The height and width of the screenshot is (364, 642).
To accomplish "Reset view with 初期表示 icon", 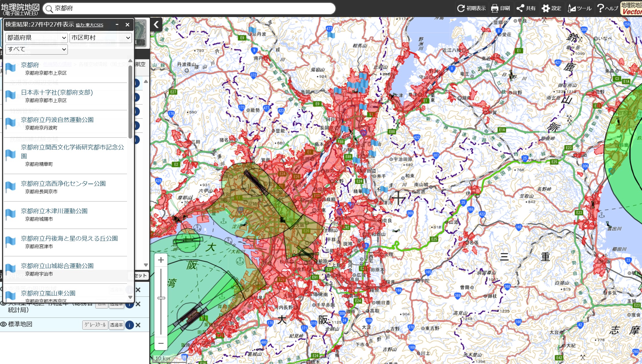I will click(461, 8).
